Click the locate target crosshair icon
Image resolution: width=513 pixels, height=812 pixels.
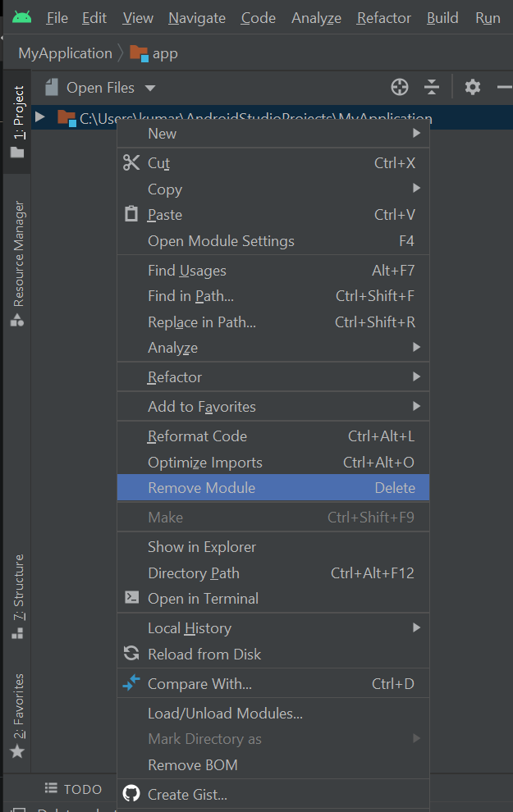point(399,87)
